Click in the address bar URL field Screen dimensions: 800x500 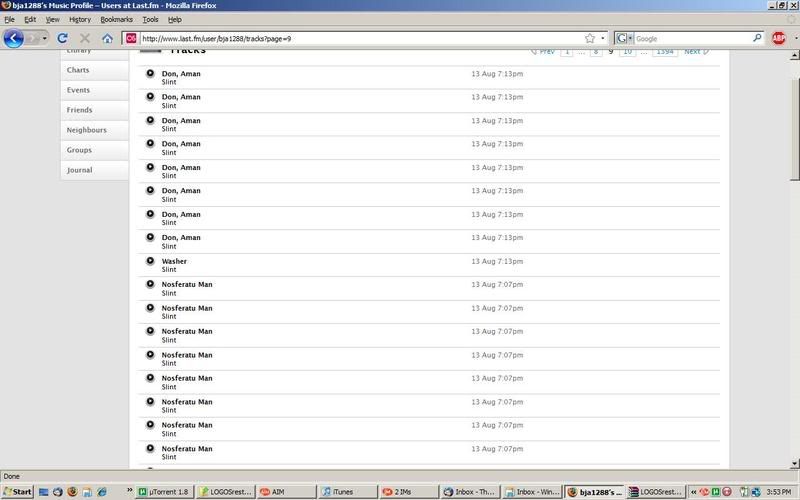[350, 38]
